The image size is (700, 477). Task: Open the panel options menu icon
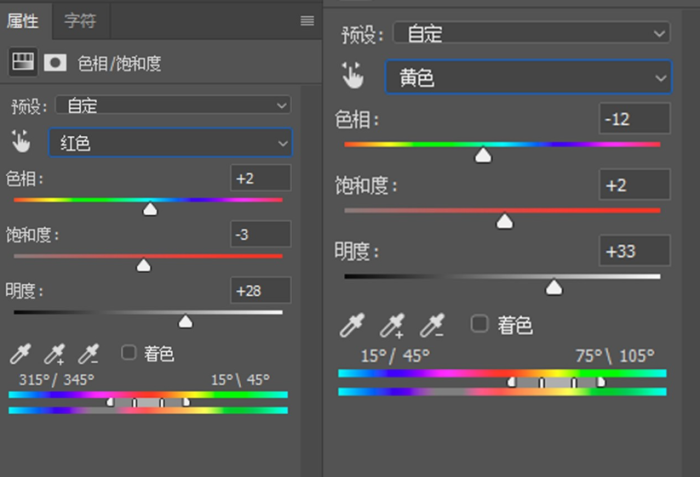(307, 21)
